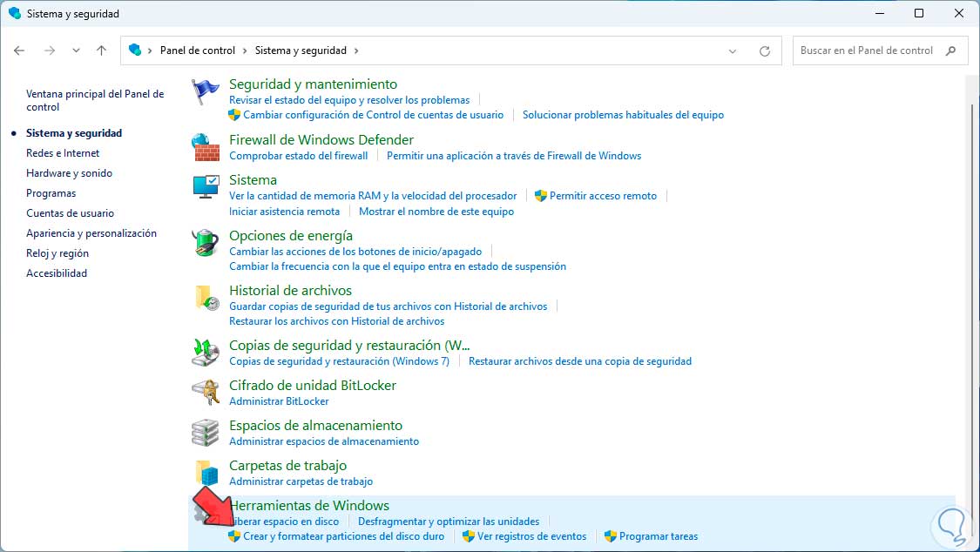Expand chevron after Panel de control breadcrumb
980x552 pixels.
point(245,50)
